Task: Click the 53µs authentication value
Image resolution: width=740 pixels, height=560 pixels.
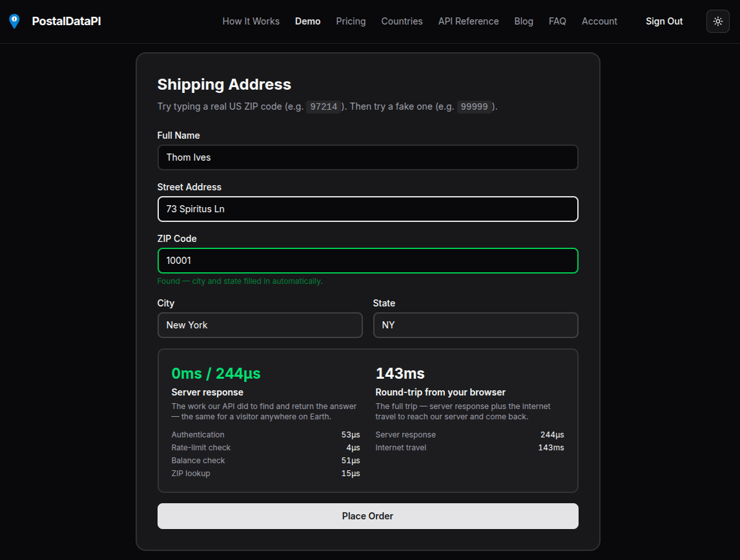Action: coord(351,435)
